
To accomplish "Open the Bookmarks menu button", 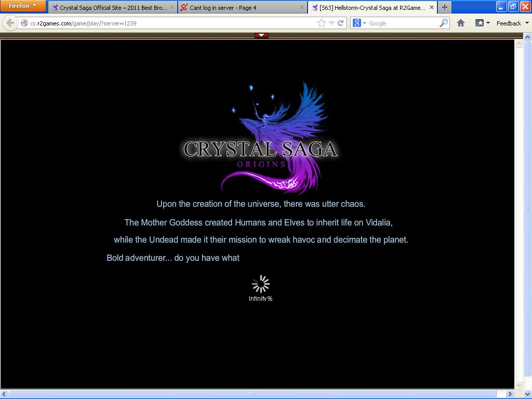I will 482,23.
